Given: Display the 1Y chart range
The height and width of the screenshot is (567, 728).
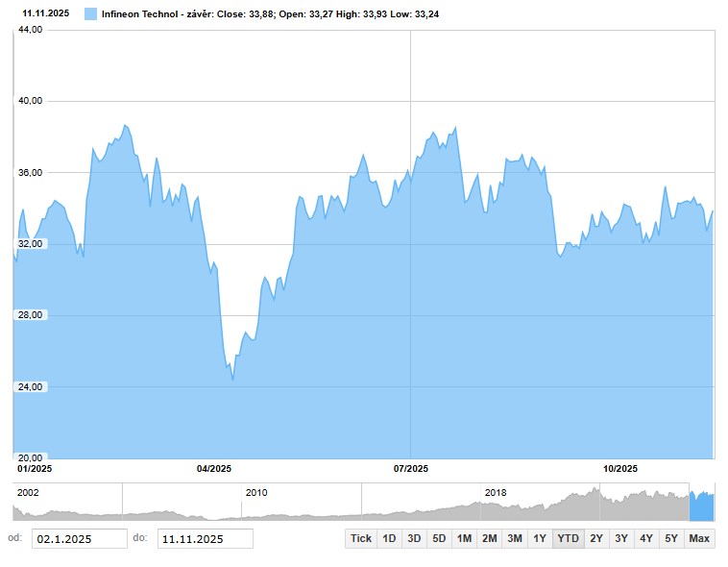Looking at the screenshot, I should pyautogui.click(x=540, y=538).
